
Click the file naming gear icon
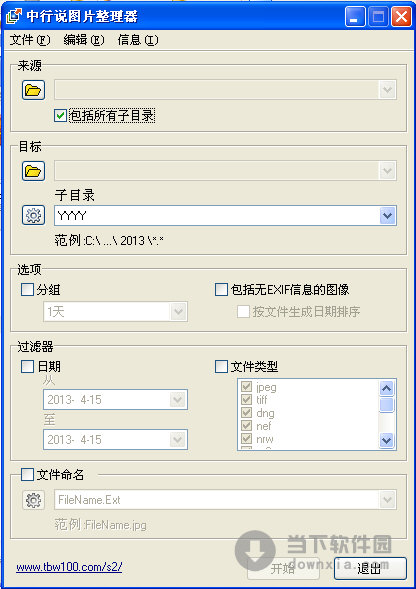(x=33, y=500)
